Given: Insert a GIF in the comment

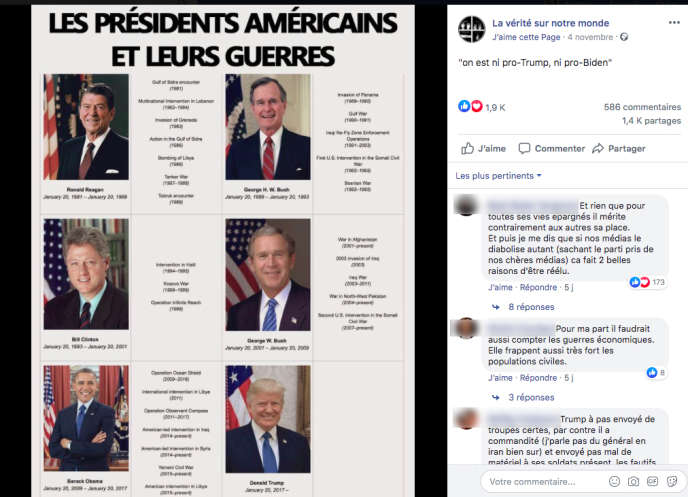Looking at the screenshot, I should click(651, 481).
